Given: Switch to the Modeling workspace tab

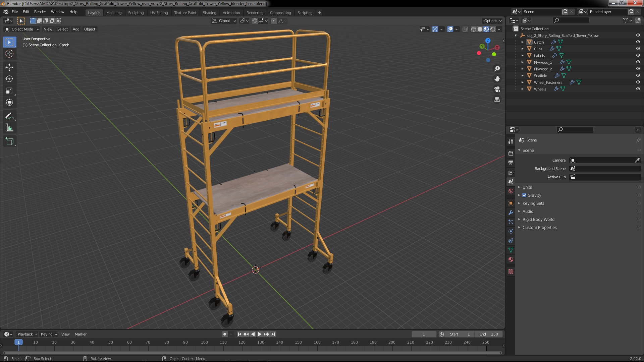Looking at the screenshot, I should (x=114, y=13).
